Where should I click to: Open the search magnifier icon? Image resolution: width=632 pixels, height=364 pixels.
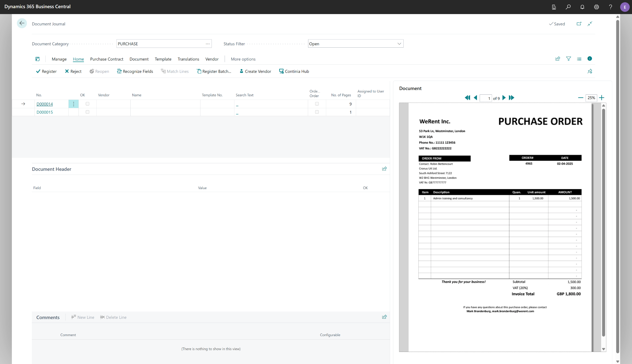pyautogui.click(x=568, y=7)
